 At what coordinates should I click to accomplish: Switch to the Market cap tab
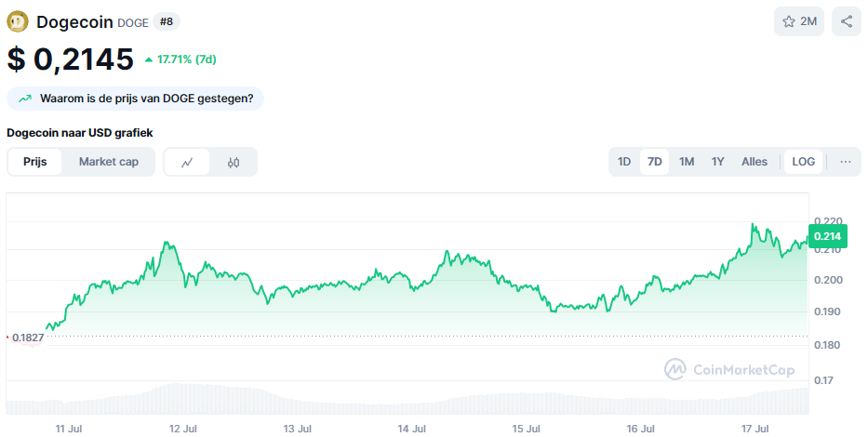pos(109,162)
